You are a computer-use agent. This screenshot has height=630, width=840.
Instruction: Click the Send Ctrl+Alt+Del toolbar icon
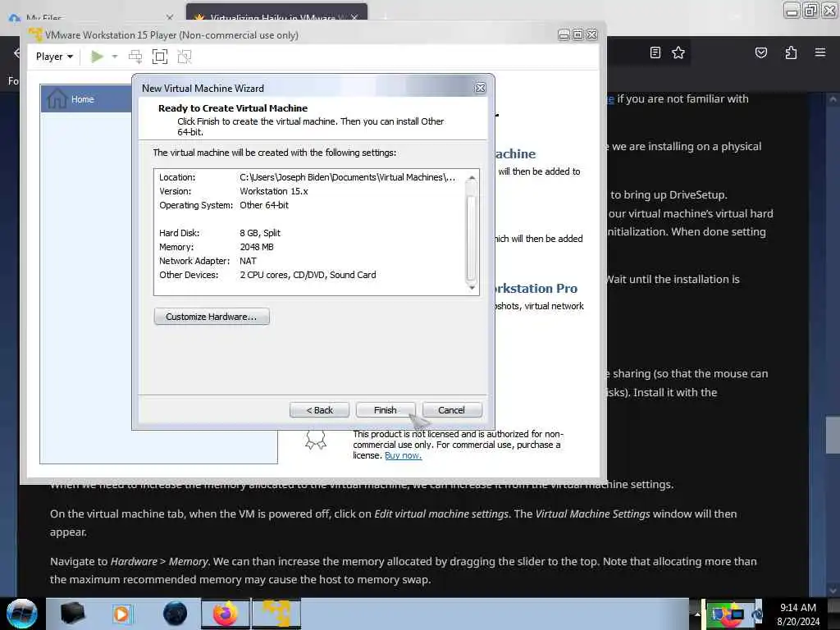tap(135, 57)
